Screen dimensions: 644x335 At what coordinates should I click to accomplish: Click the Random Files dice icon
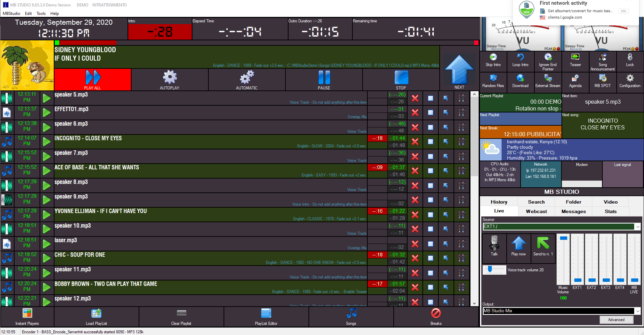(493, 79)
